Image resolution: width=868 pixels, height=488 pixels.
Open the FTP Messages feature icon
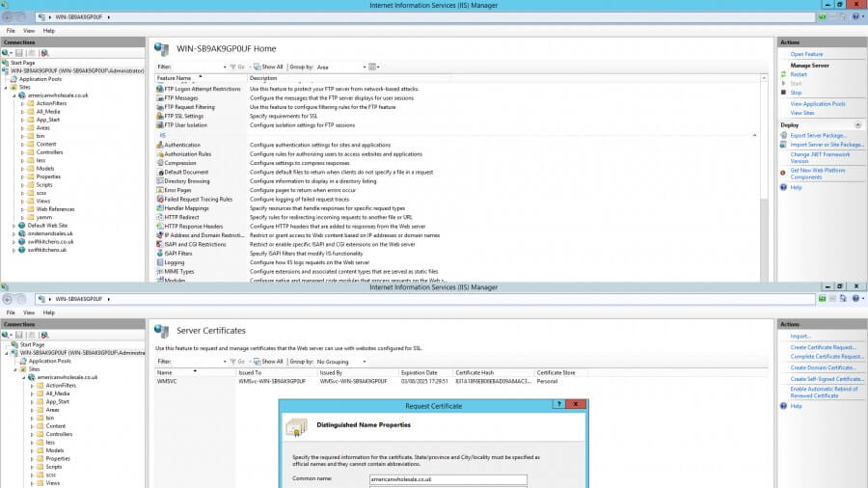click(158, 97)
